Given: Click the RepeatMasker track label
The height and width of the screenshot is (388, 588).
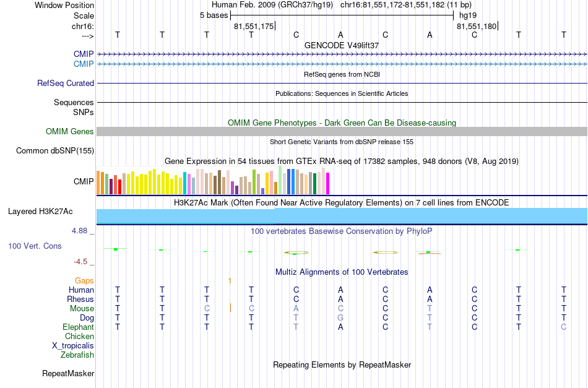Looking at the screenshot, I should coord(68,373).
